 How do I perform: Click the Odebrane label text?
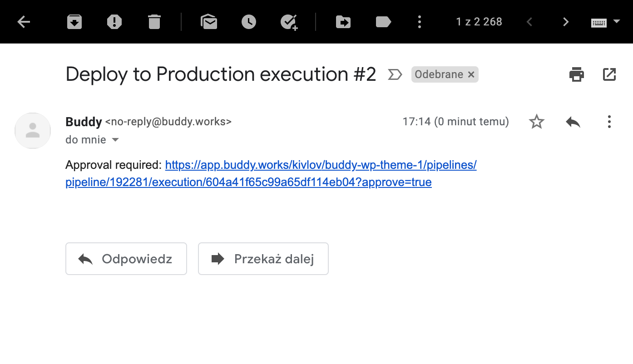pyautogui.click(x=439, y=74)
